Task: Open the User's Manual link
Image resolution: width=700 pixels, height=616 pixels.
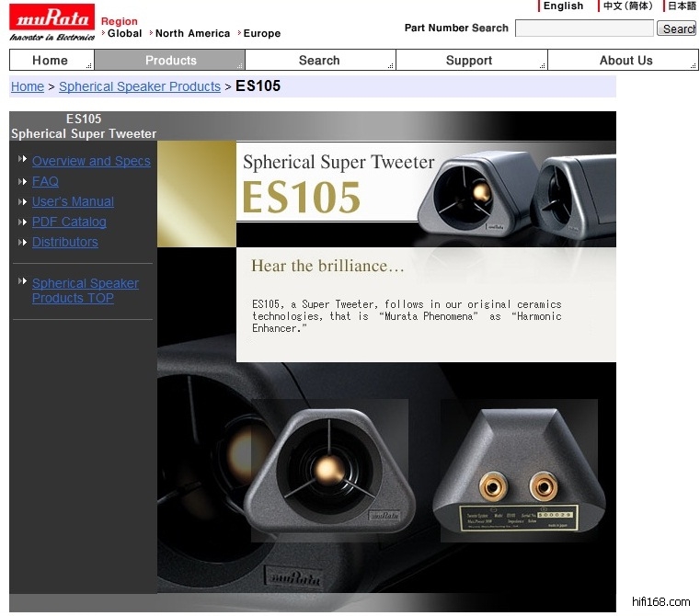Action: click(73, 201)
